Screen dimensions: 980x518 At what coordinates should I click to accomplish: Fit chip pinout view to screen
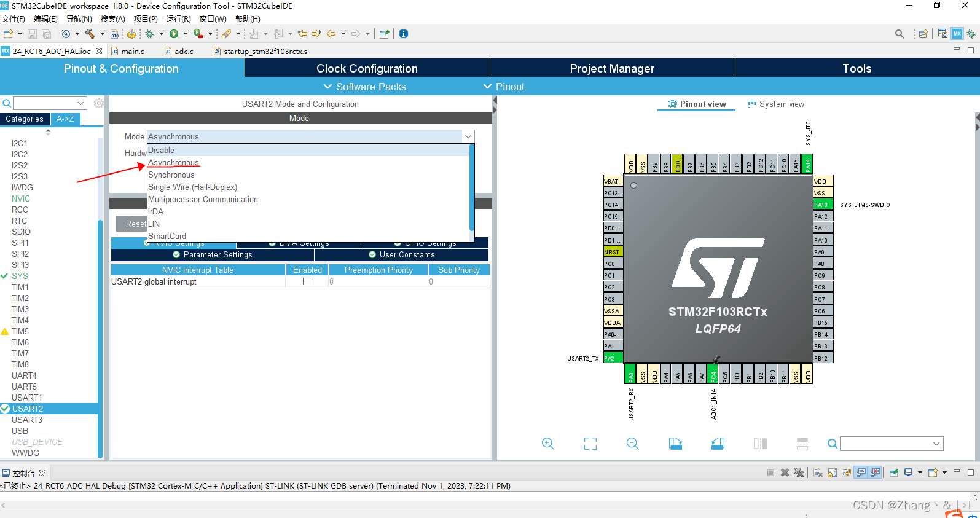point(590,444)
